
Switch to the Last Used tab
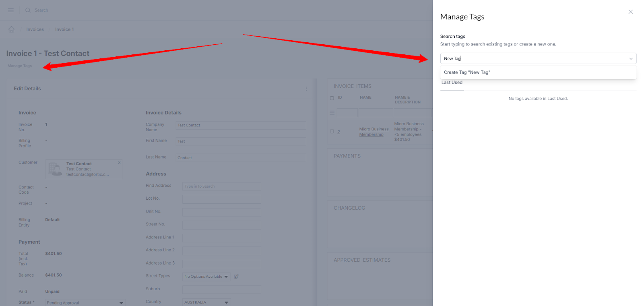pyautogui.click(x=452, y=83)
